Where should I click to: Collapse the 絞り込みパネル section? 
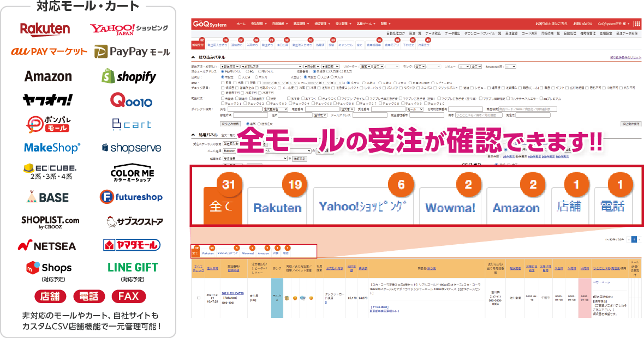(x=193, y=57)
